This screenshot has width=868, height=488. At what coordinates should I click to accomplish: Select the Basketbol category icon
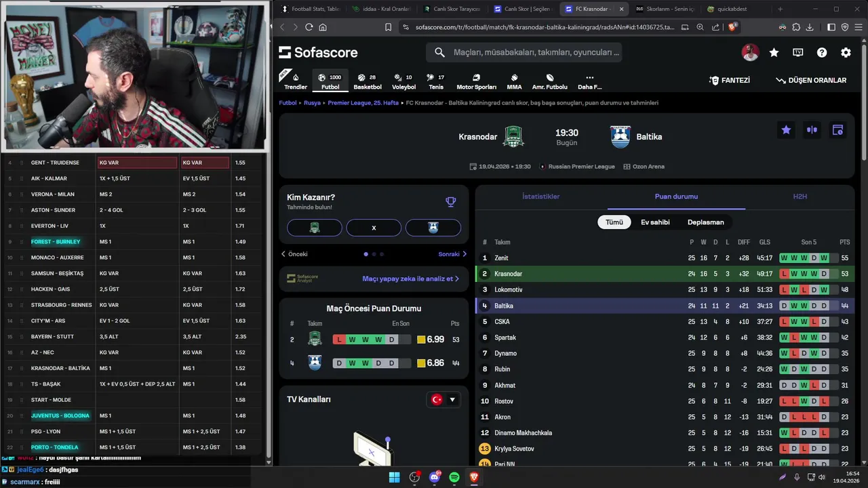pos(367,81)
